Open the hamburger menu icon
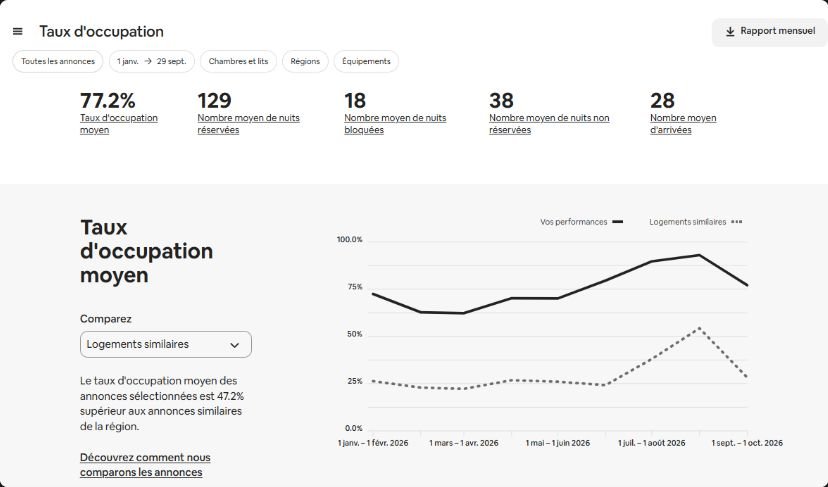The image size is (828, 487). (x=17, y=32)
